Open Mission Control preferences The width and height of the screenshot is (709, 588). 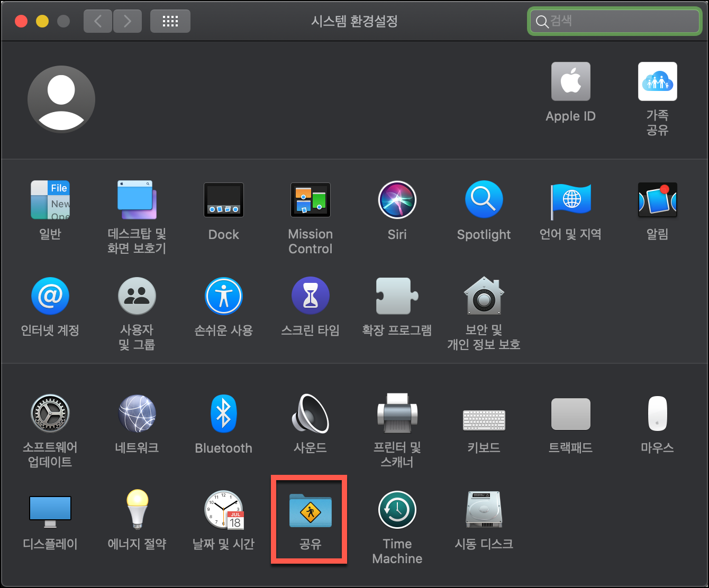click(x=311, y=200)
